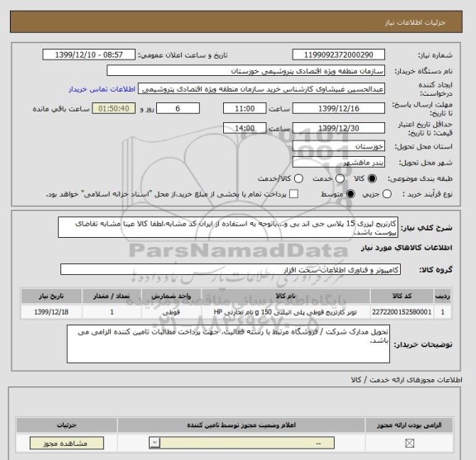476x460 pixels.
Task: Click the remaining time 01:50:40 field
Action: (x=113, y=109)
